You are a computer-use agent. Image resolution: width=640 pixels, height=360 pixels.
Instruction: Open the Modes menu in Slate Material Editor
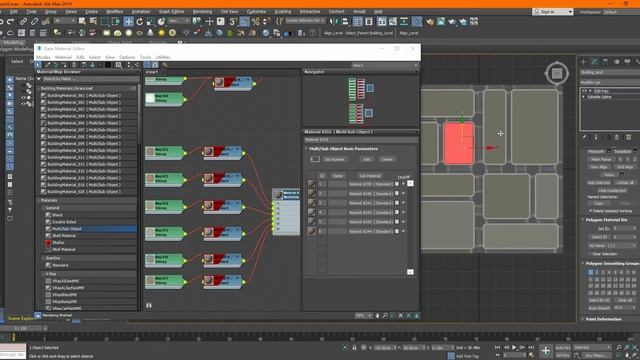tap(43, 57)
